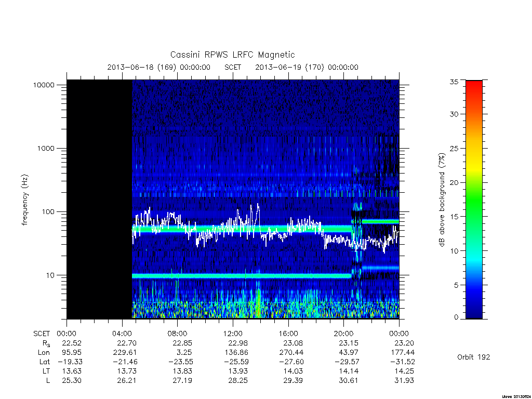Click the Lat value -19.33
The height and width of the screenshot is (399, 532).
tap(69, 362)
